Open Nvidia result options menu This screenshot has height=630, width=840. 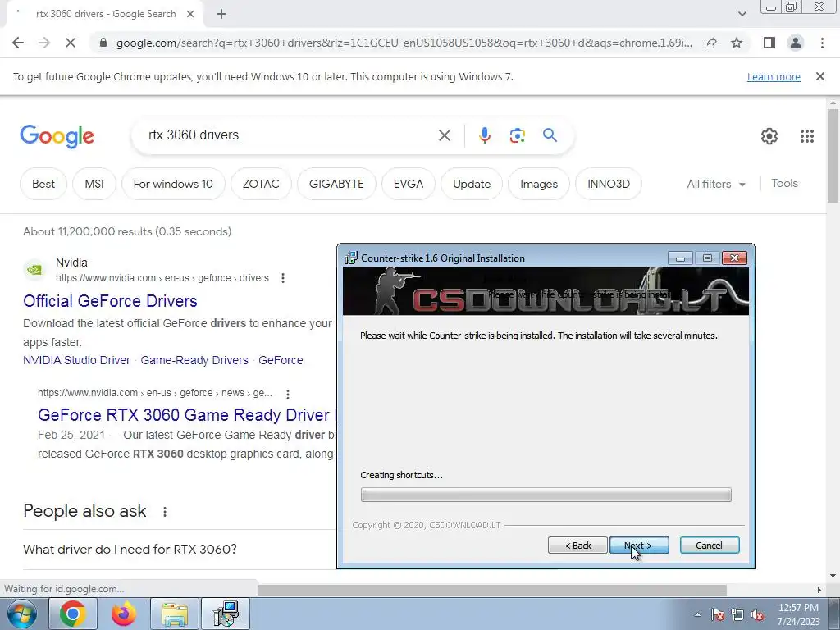(283, 278)
